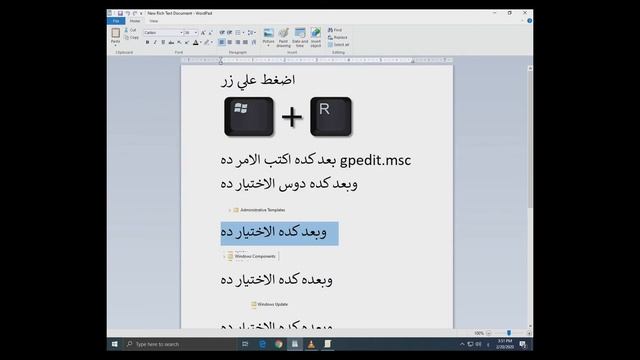Click Undo in quick access toolbar

[128, 13]
